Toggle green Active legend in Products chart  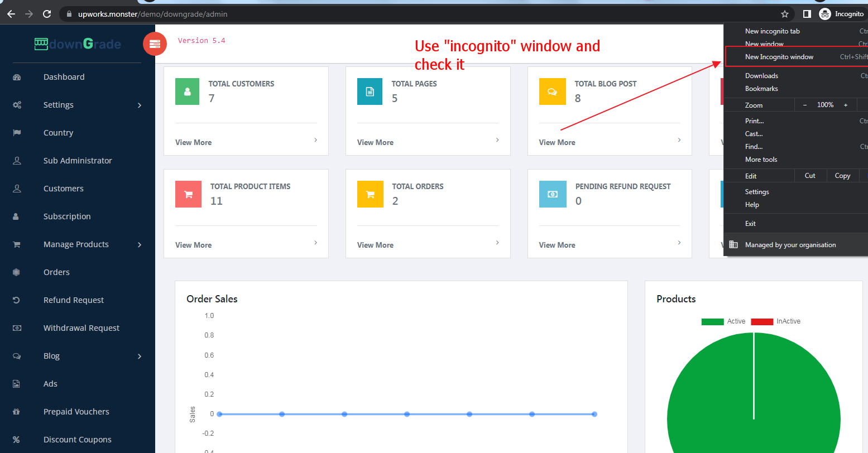click(723, 321)
